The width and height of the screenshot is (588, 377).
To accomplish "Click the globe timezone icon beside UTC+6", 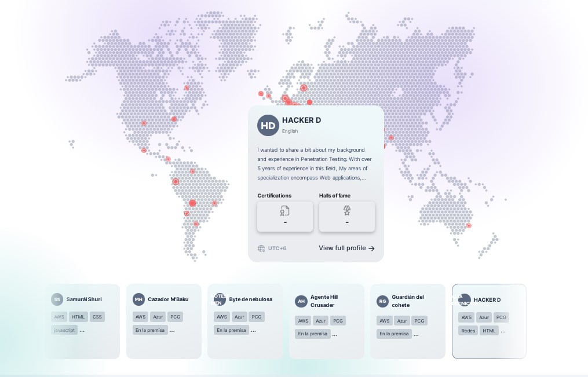I will [x=261, y=248].
